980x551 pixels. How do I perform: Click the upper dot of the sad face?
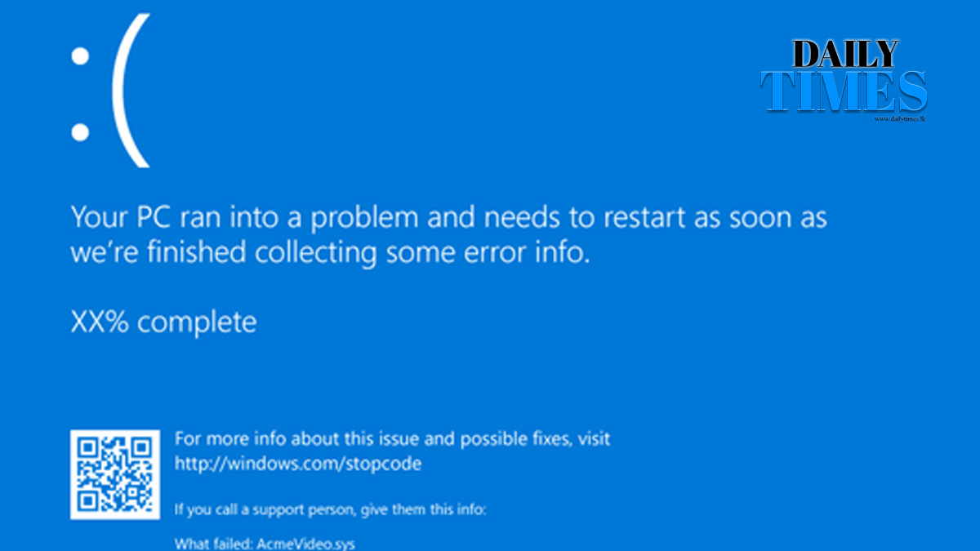click(79, 56)
